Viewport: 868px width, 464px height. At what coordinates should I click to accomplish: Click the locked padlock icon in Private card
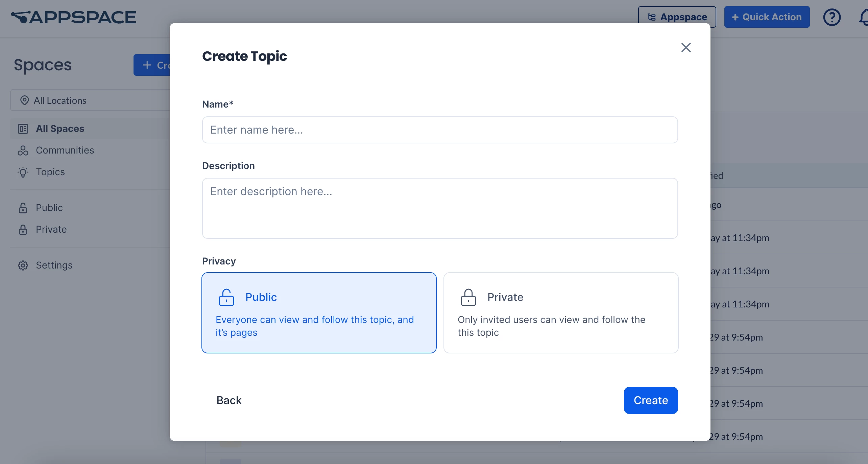click(x=468, y=297)
